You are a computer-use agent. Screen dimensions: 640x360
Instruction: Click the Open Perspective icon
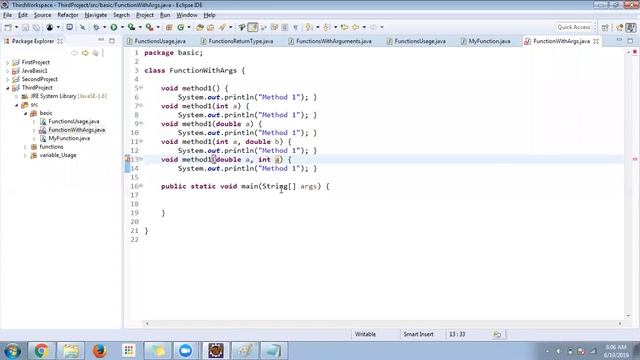pos(605,27)
